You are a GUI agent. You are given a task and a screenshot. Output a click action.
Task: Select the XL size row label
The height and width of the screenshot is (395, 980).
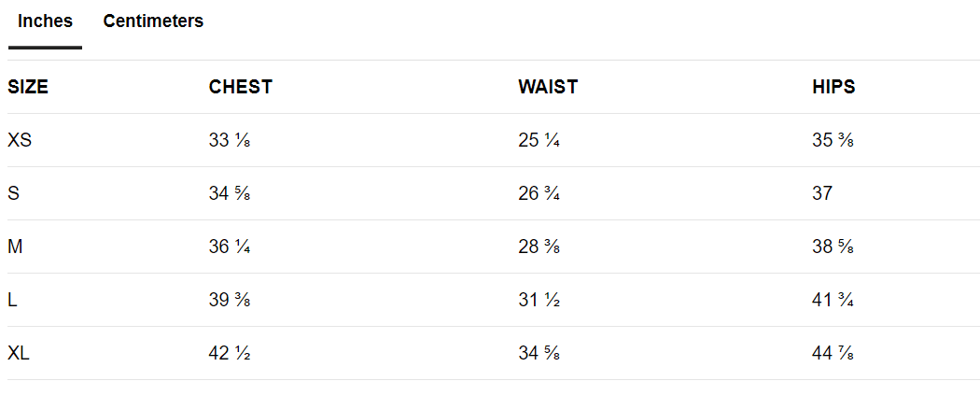click(x=20, y=354)
